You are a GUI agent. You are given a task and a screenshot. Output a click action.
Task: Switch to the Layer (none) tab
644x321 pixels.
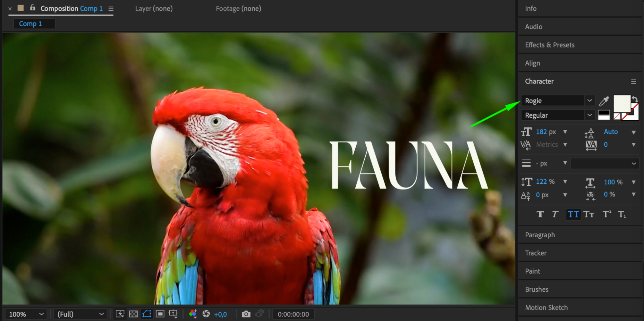point(154,9)
